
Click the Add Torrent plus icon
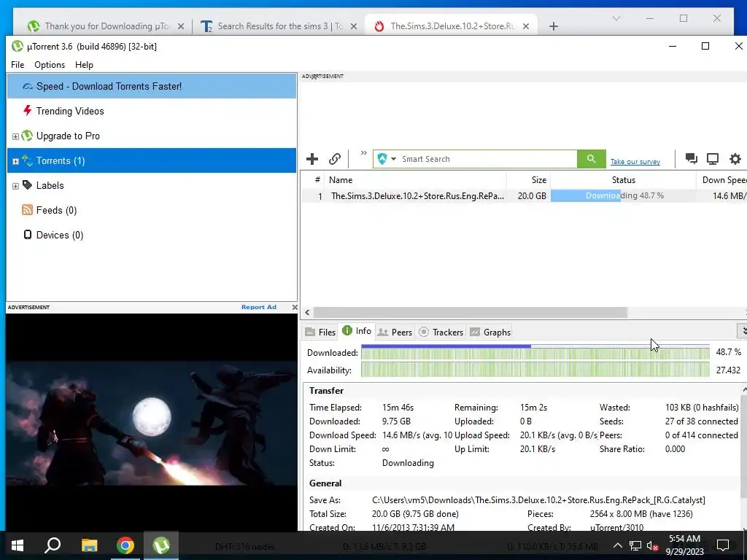click(312, 159)
